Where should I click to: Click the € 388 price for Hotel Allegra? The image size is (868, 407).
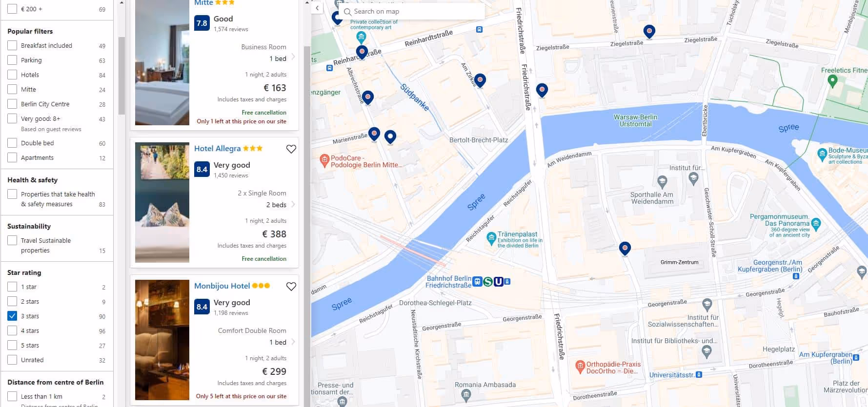274,234
